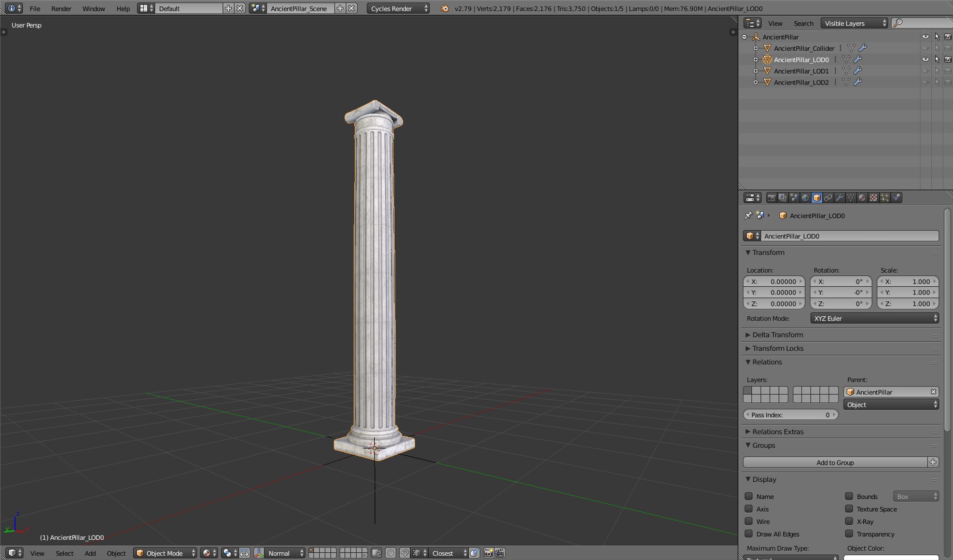Open the Material properties tab (sphere icon)

click(x=862, y=198)
